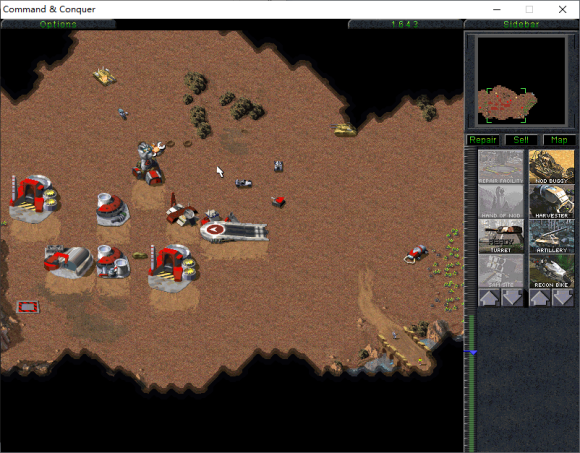Queue a Harvester from the sidebar

coord(551,201)
